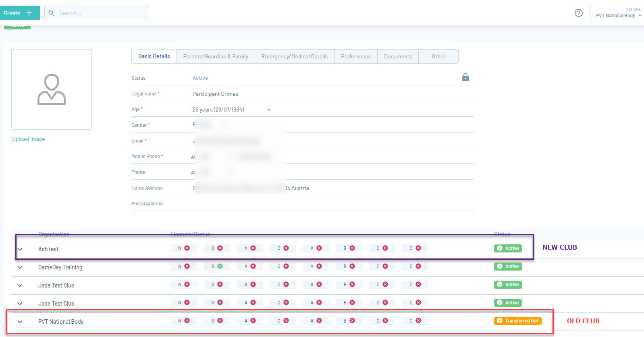Image resolution: width=644 pixels, height=337 pixels.
Task: Select N financial badge in GameDay Training row
Action: click(x=184, y=267)
